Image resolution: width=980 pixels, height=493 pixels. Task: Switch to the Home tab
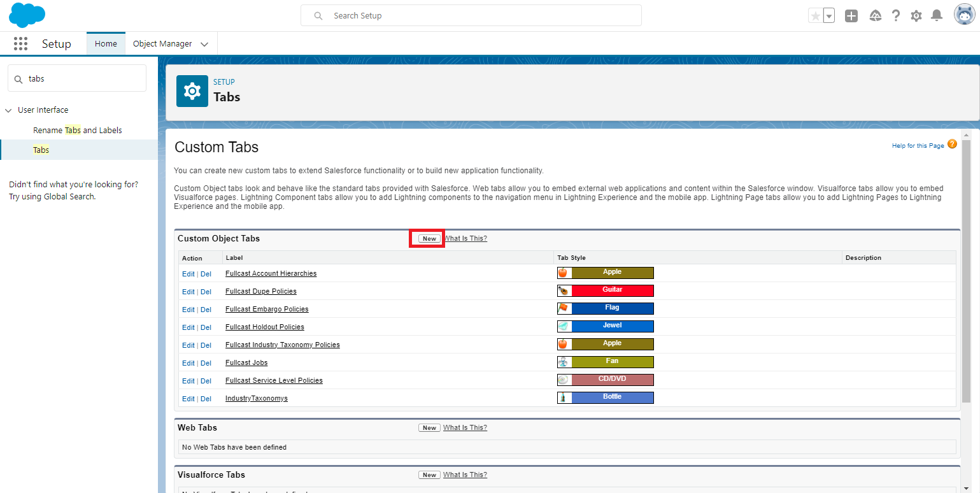point(106,44)
